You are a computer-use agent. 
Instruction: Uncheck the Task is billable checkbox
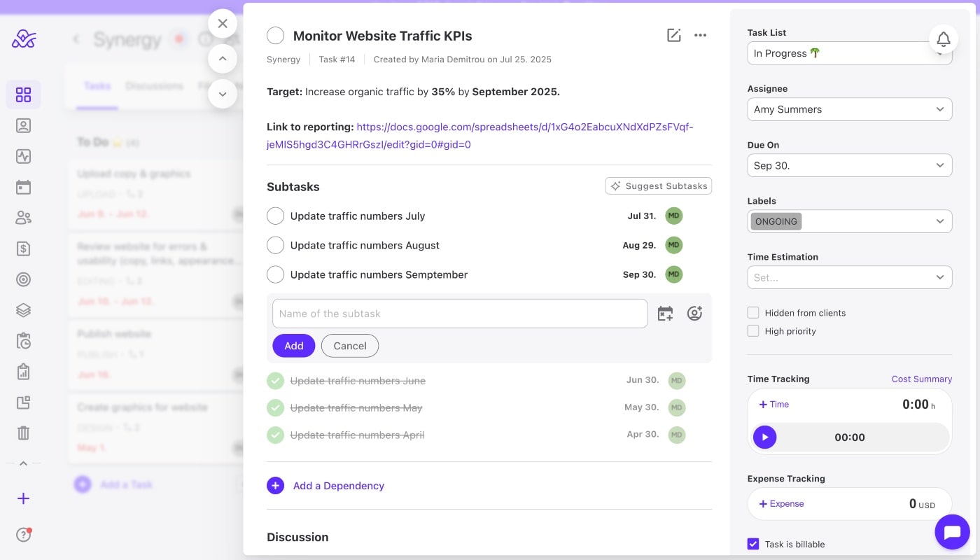click(x=753, y=544)
